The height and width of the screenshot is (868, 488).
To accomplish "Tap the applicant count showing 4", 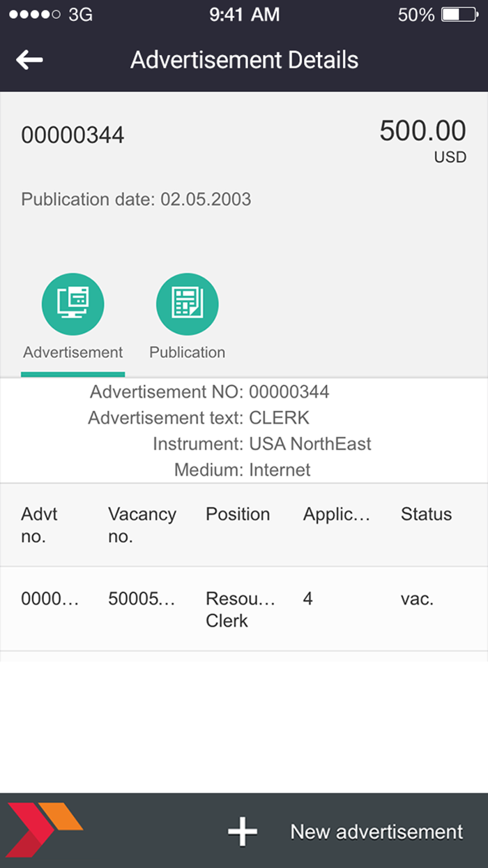I will (306, 599).
